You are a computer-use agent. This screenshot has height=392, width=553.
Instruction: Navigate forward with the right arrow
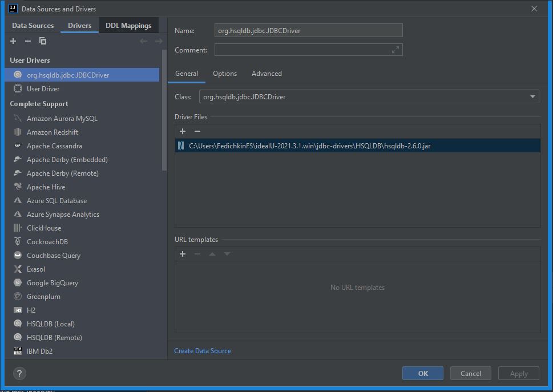click(159, 41)
